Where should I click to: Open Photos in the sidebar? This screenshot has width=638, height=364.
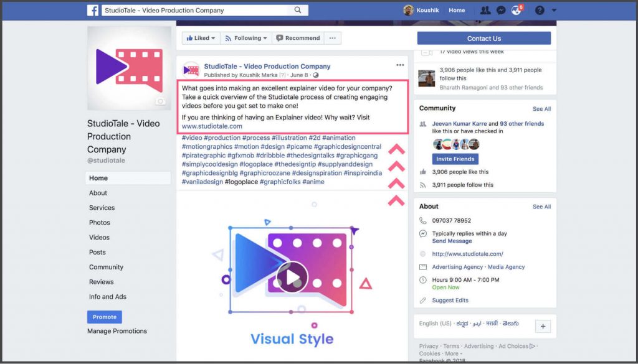click(x=100, y=223)
